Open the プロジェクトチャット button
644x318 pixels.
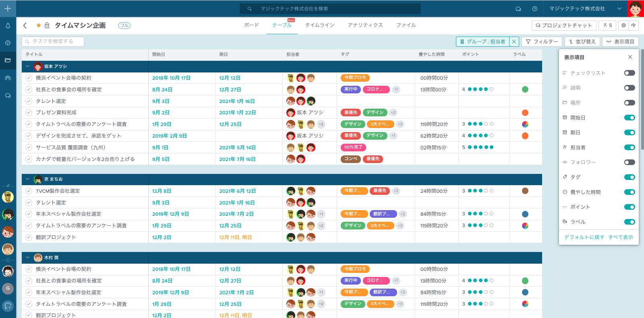coord(563,25)
